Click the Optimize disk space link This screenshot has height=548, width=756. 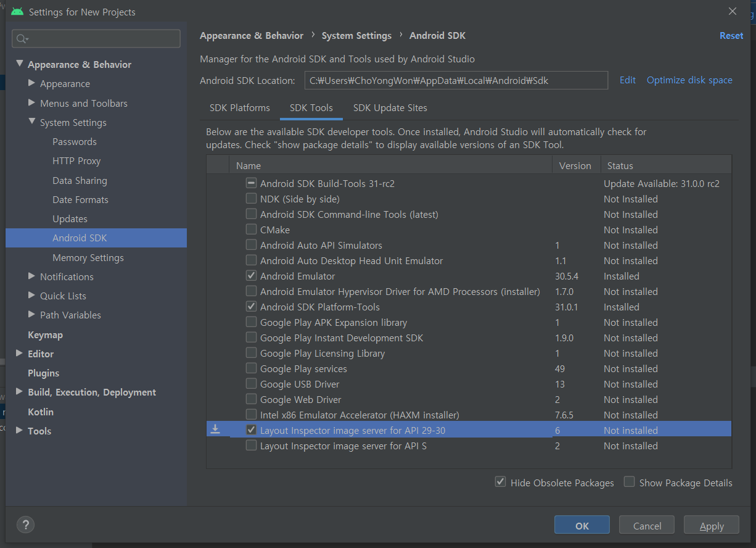pos(689,80)
